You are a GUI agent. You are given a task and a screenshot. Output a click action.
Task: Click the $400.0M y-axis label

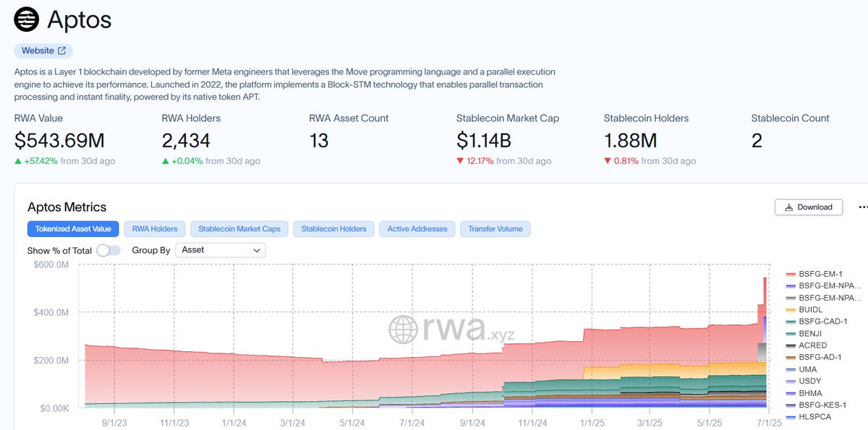coord(51,312)
